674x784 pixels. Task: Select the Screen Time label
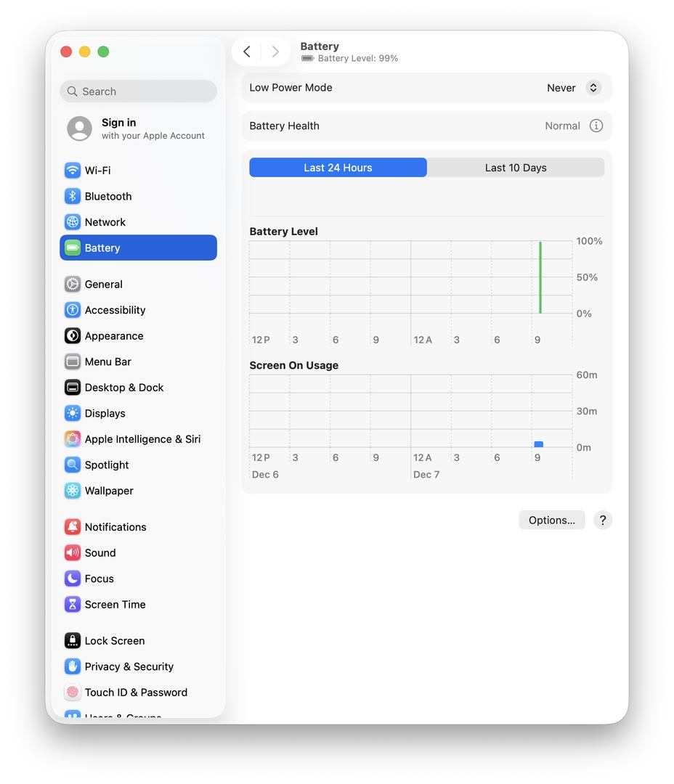point(115,605)
